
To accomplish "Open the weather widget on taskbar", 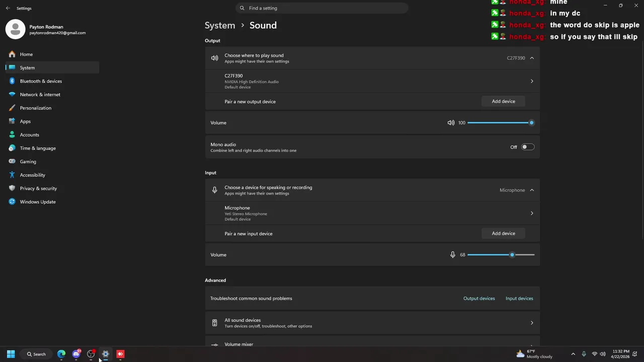I will pyautogui.click(x=534, y=354).
